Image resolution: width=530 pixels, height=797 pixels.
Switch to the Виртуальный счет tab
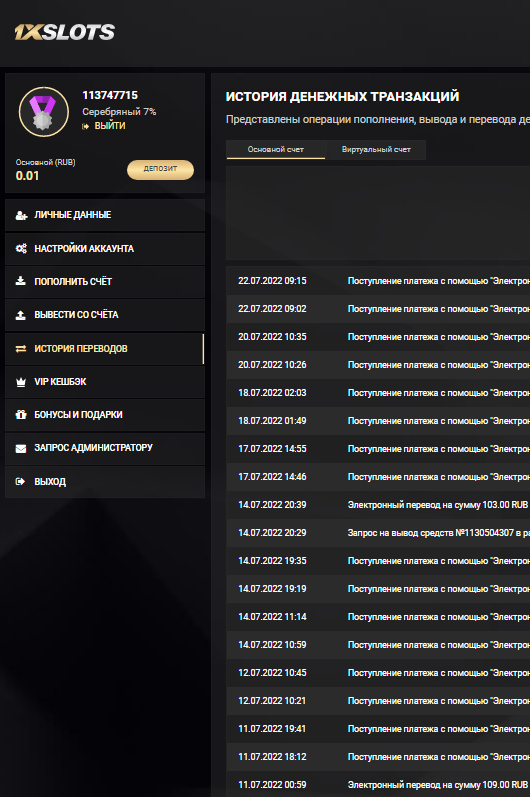tap(376, 149)
